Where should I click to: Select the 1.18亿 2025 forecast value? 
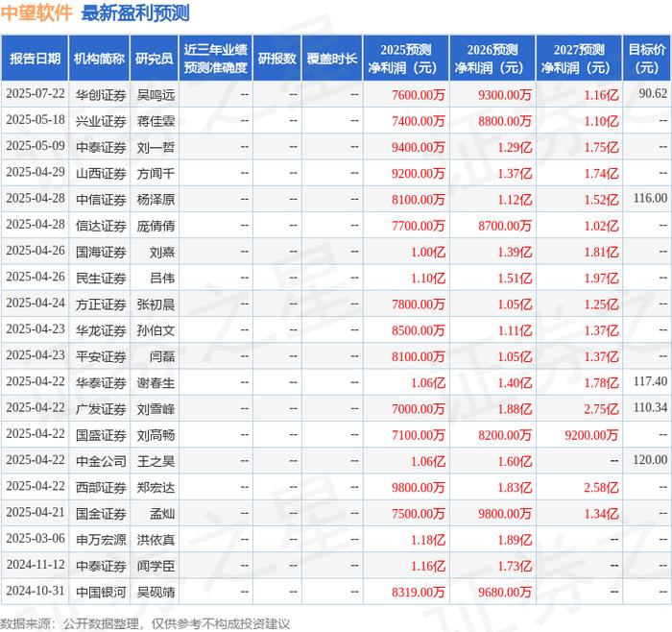pos(428,540)
